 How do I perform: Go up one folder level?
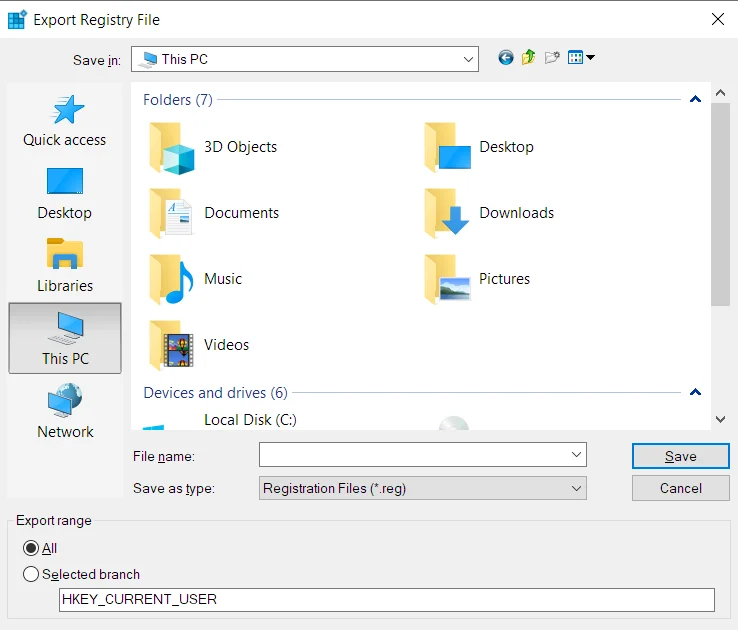pos(529,57)
